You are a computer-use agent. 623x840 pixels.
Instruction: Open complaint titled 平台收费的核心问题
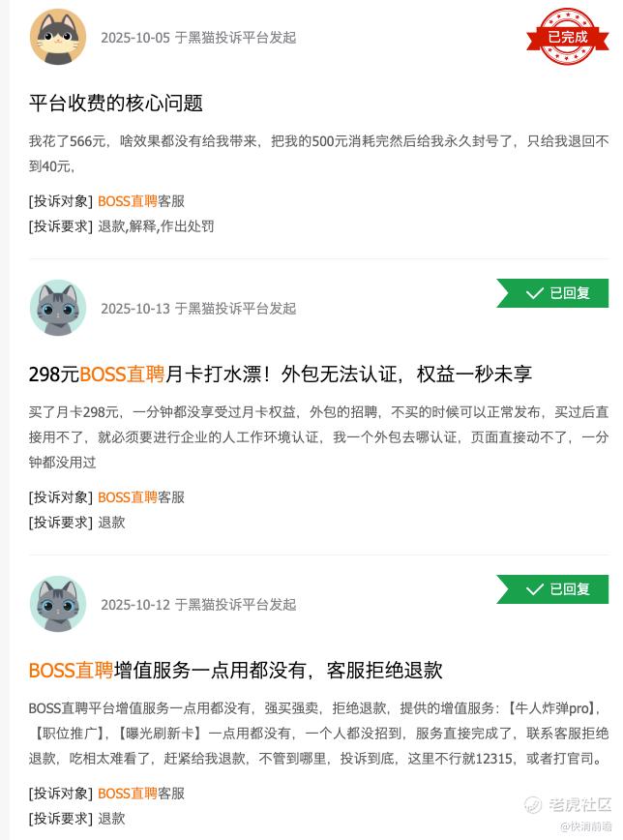[x=116, y=103]
